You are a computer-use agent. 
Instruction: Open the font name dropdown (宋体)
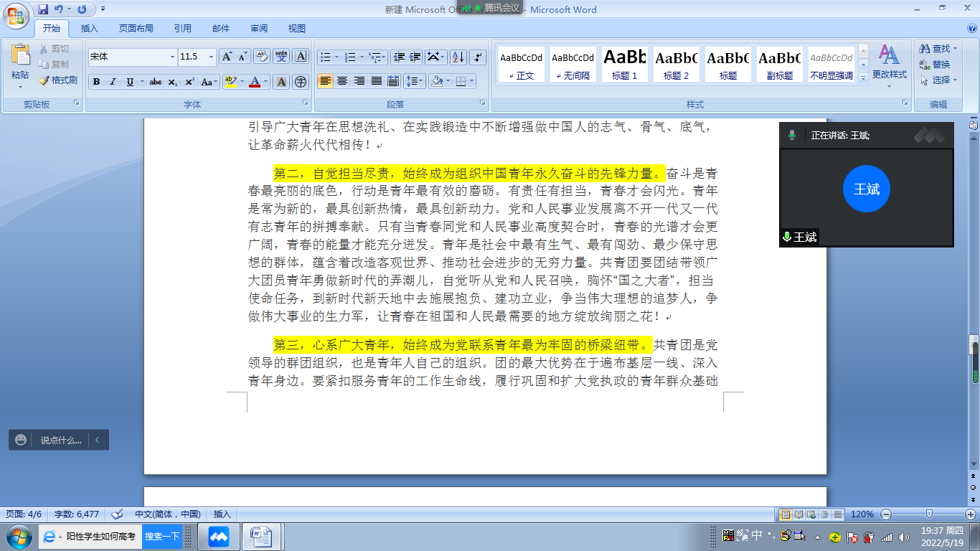coord(172,57)
